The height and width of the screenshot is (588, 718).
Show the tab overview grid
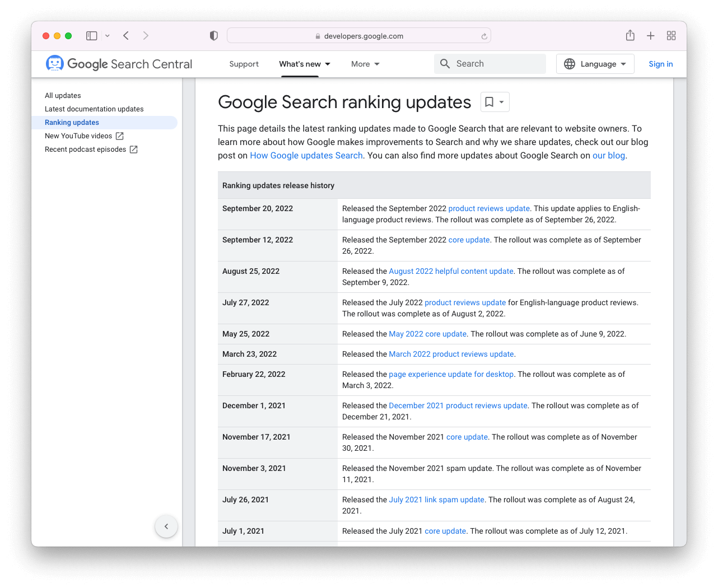(671, 35)
